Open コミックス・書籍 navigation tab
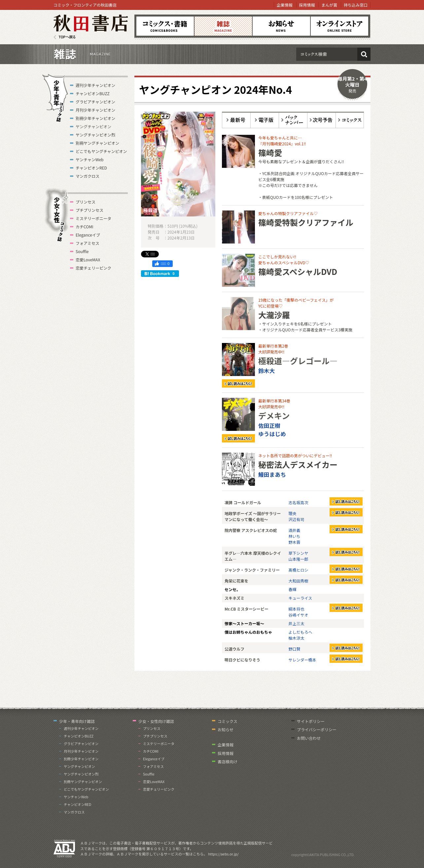This screenshot has width=424, height=868. tap(165, 26)
